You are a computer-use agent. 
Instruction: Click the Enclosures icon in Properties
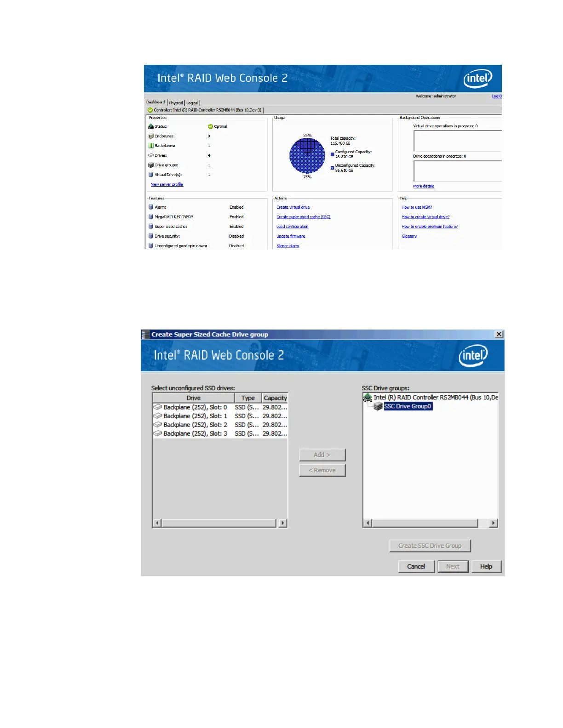tap(151, 136)
